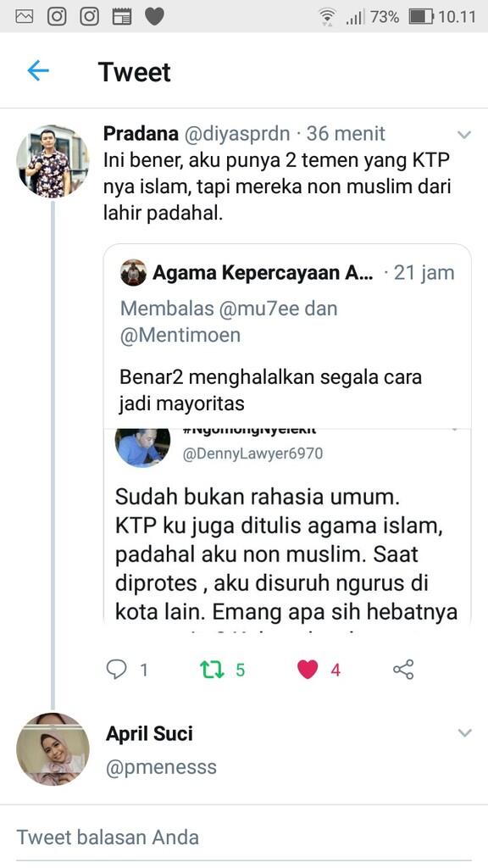The image size is (488, 868).
Task: Open the share icon on the tweet
Action: click(404, 670)
